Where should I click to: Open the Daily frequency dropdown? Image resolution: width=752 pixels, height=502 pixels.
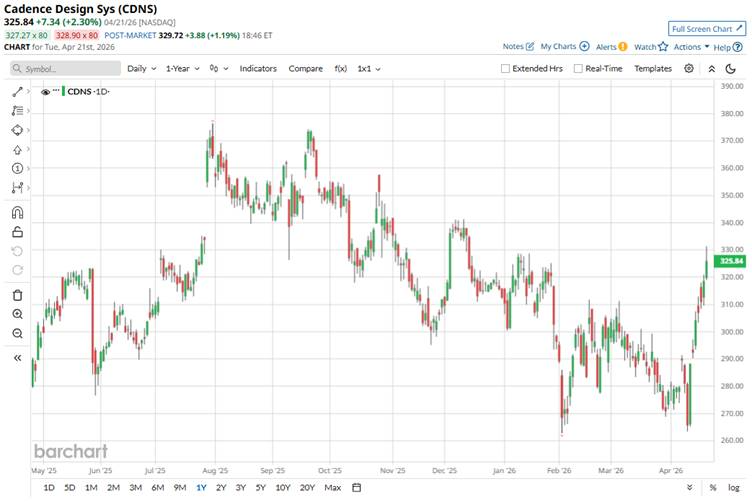click(141, 69)
